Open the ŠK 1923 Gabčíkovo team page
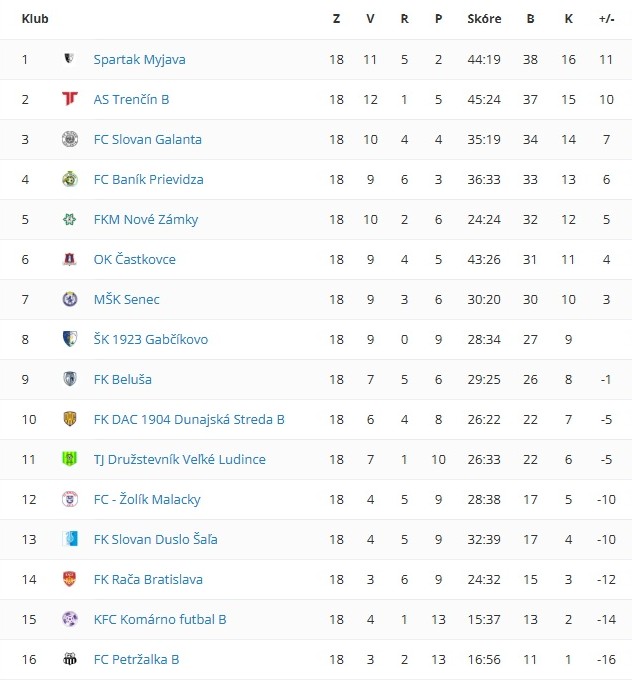The image size is (632, 680). point(150,339)
